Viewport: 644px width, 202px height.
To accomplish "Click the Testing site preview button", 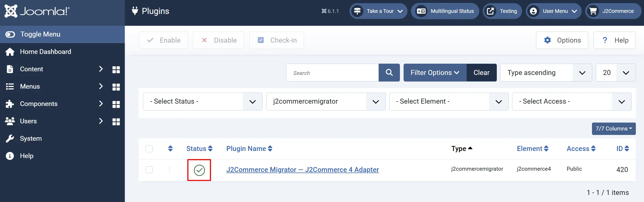I will (502, 11).
